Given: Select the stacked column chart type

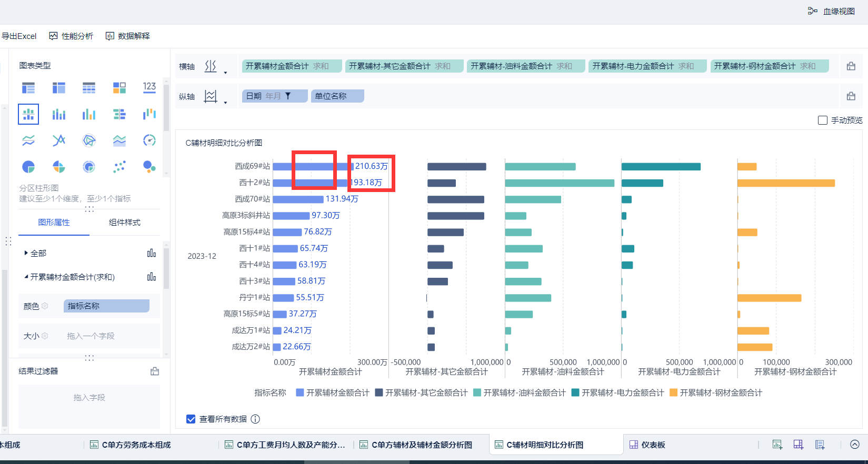Looking at the screenshot, I should point(59,114).
